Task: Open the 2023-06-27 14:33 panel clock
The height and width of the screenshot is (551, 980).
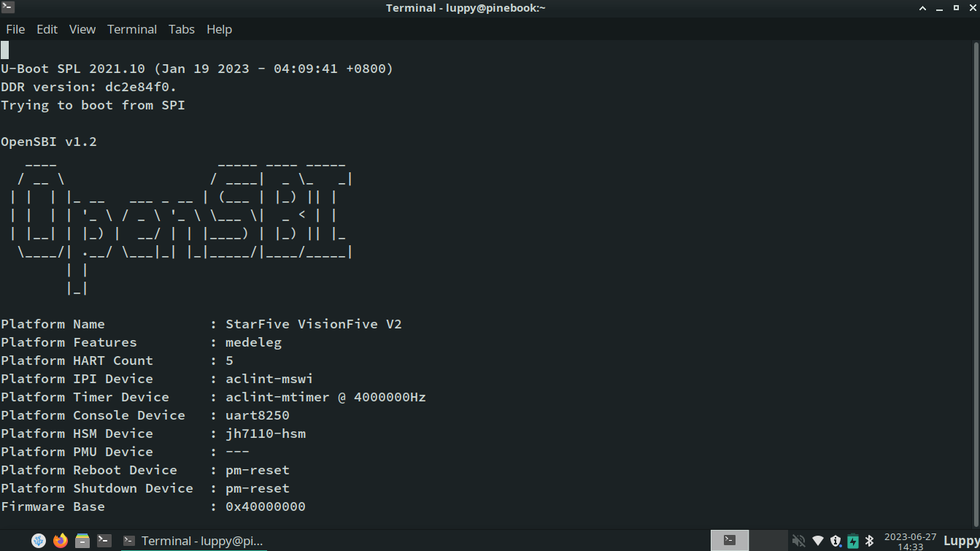Action: [x=910, y=541]
